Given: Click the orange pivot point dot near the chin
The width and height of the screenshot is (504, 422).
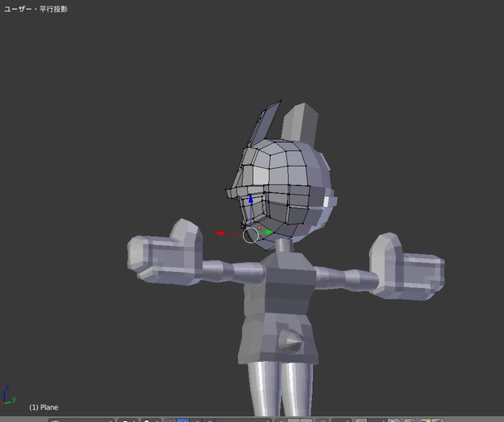Looking at the screenshot, I should 259,228.
